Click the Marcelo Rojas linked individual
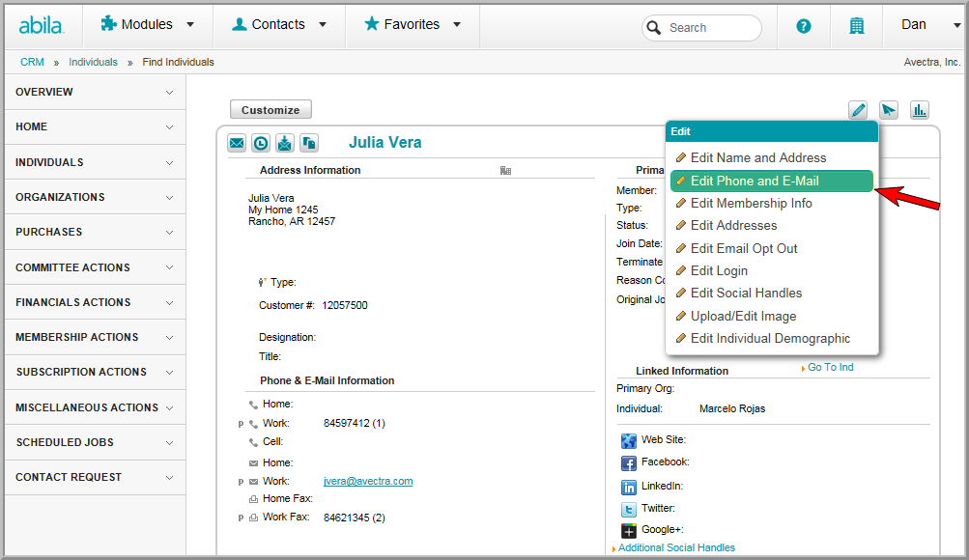969x560 pixels. point(731,408)
